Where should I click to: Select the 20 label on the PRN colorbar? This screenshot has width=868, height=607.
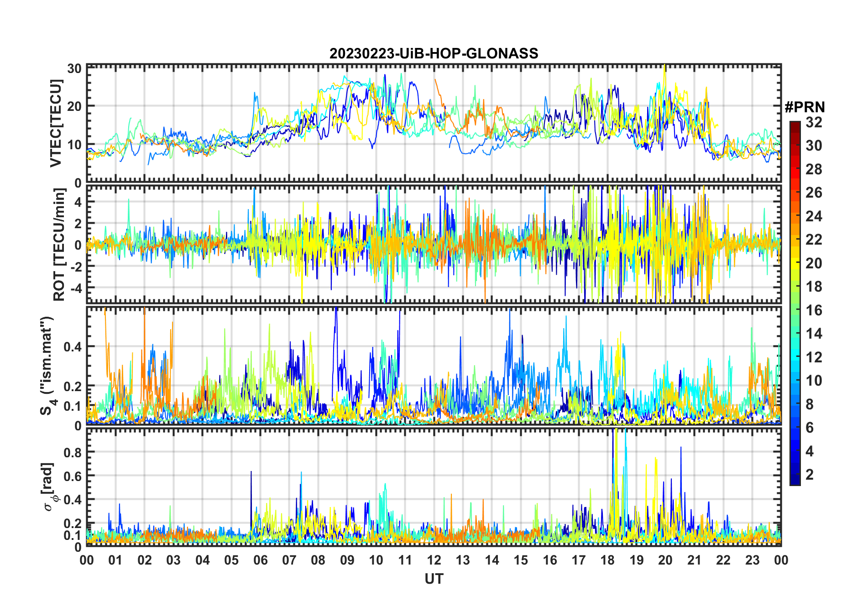(x=814, y=263)
